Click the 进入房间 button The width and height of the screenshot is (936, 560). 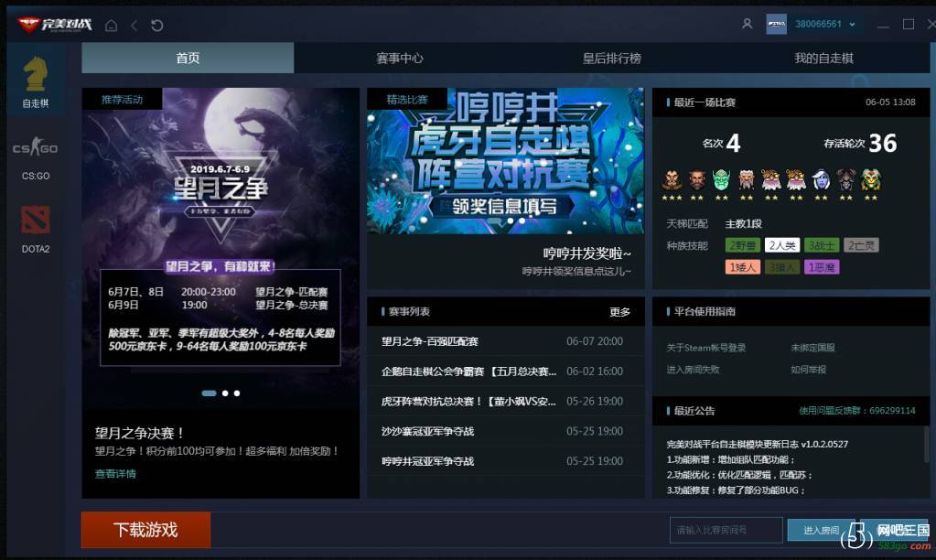point(821,530)
